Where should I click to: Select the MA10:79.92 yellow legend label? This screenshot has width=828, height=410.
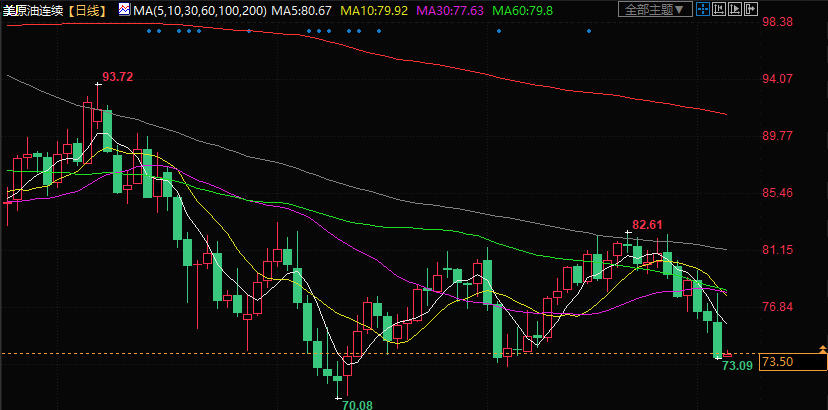[x=375, y=9]
